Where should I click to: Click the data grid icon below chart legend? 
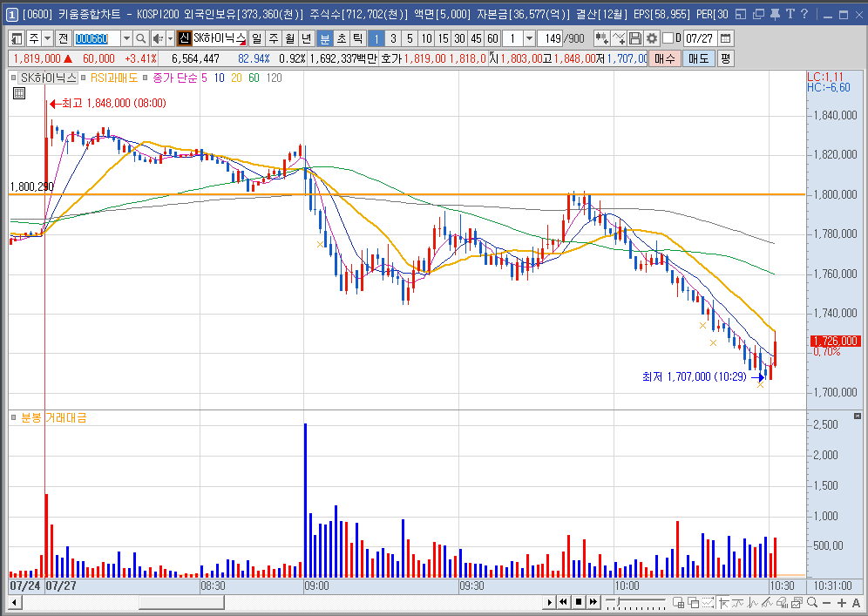pos(19,93)
